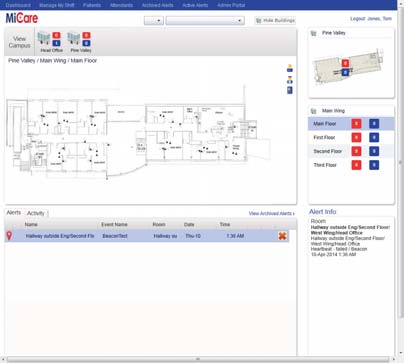Click the Pine Valley panel building icon

point(313,33)
